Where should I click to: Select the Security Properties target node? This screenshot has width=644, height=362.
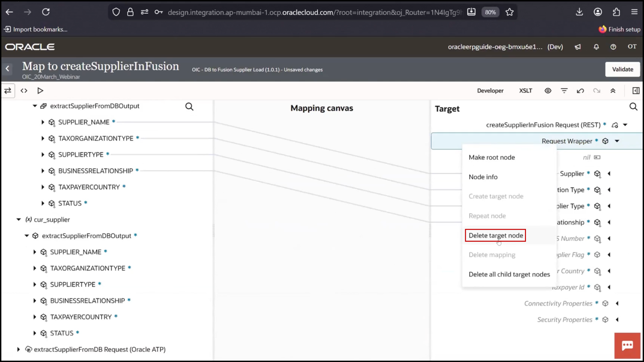click(x=565, y=320)
